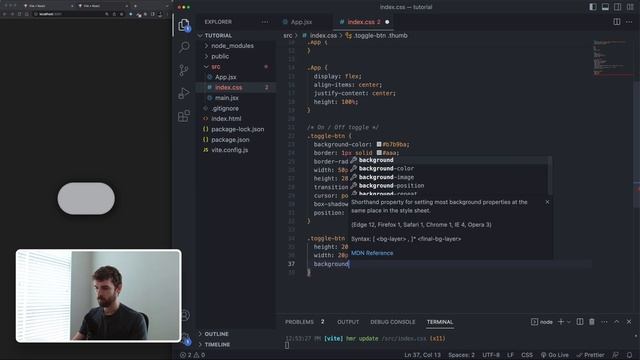Maximize the terminal panel with chevron

tap(616, 322)
